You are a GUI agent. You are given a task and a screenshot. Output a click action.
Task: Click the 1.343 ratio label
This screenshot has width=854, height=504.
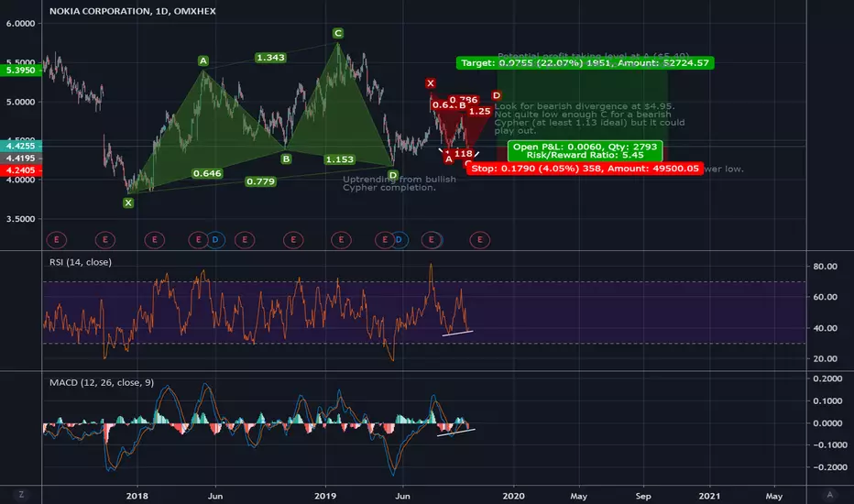pyautogui.click(x=270, y=57)
